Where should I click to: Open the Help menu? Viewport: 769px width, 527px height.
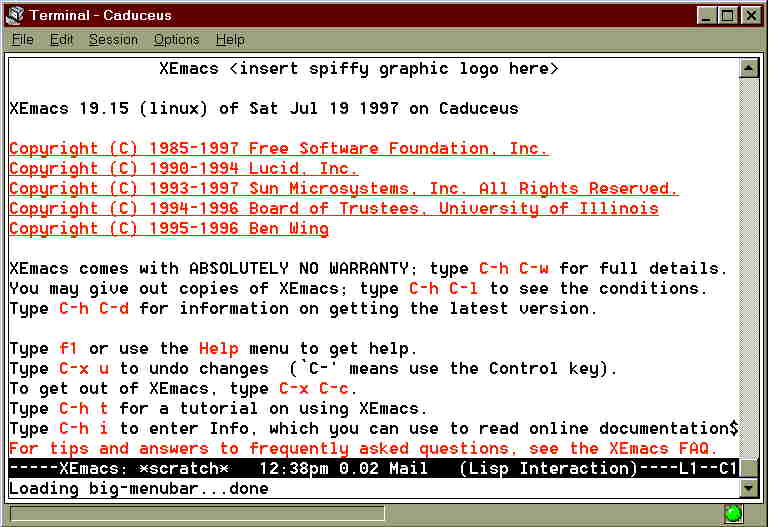coord(230,40)
